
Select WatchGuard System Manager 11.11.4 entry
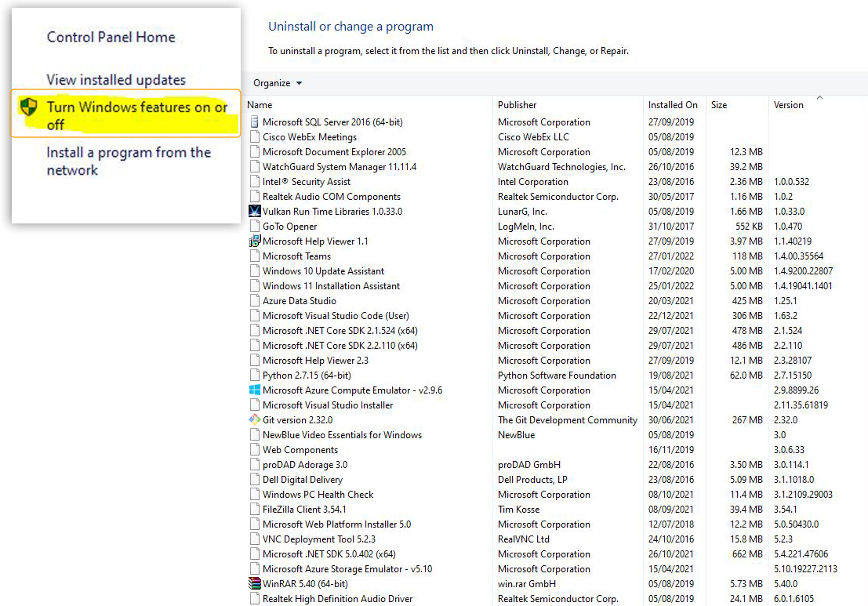pyautogui.click(x=339, y=166)
